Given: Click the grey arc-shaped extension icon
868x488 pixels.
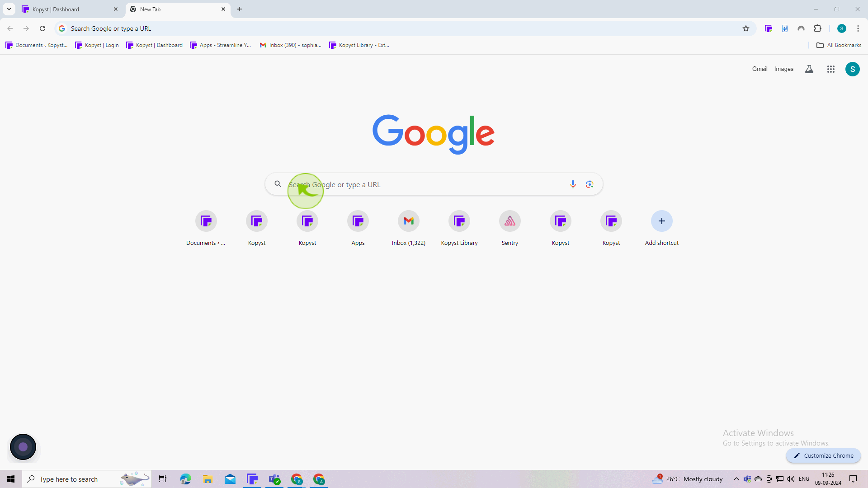Looking at the screenshot, I should pos(801,28).
